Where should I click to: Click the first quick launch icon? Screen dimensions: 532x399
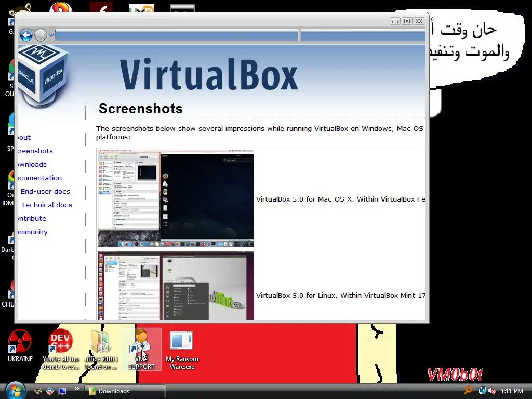37,391
